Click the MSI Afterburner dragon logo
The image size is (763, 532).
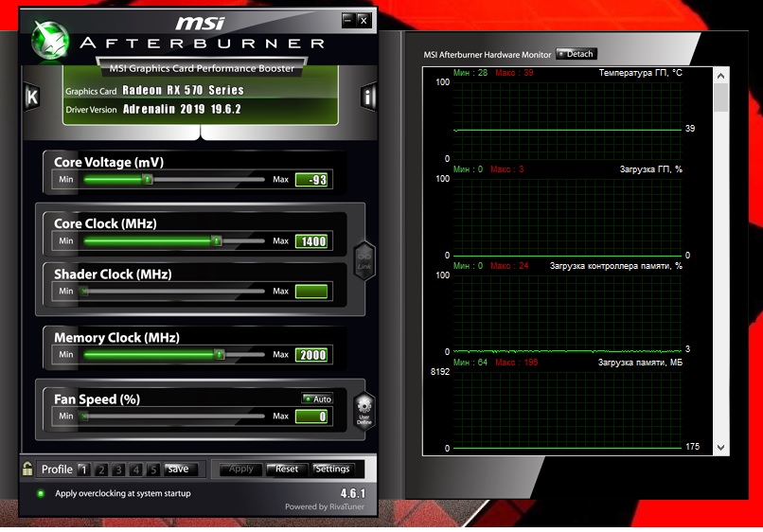click(x=49, y=40)
